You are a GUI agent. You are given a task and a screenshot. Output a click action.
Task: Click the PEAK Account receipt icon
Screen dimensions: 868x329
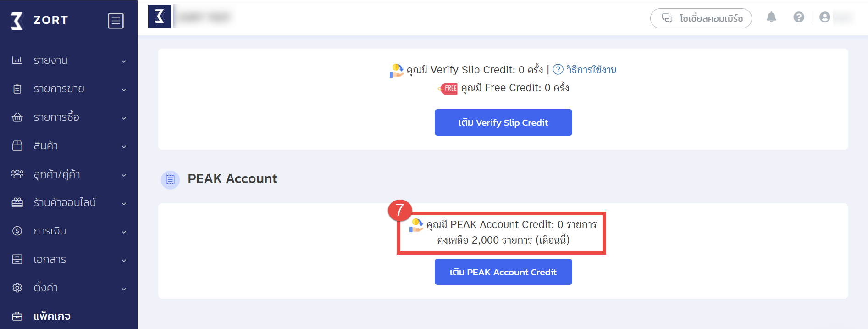[170, 180]
